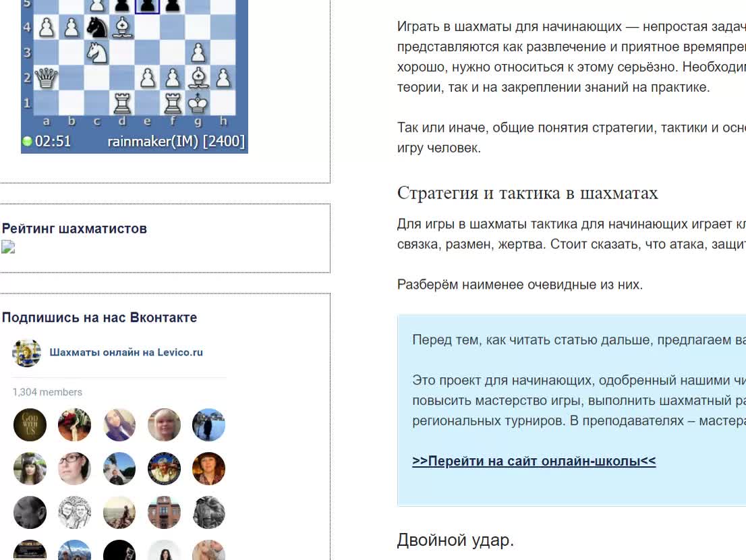Open the woman with glasses avatar
This screenshot has width=746, height=560.
click(75, 469)
